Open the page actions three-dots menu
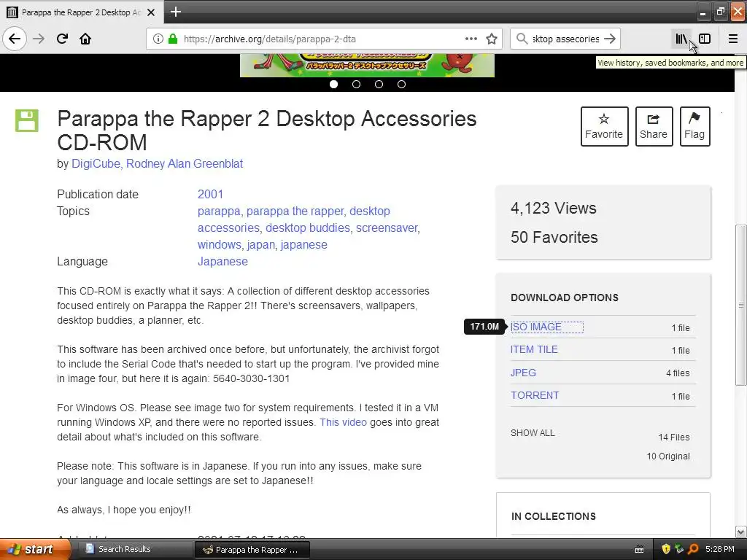The image size is (747, 560). pos(471,39)
